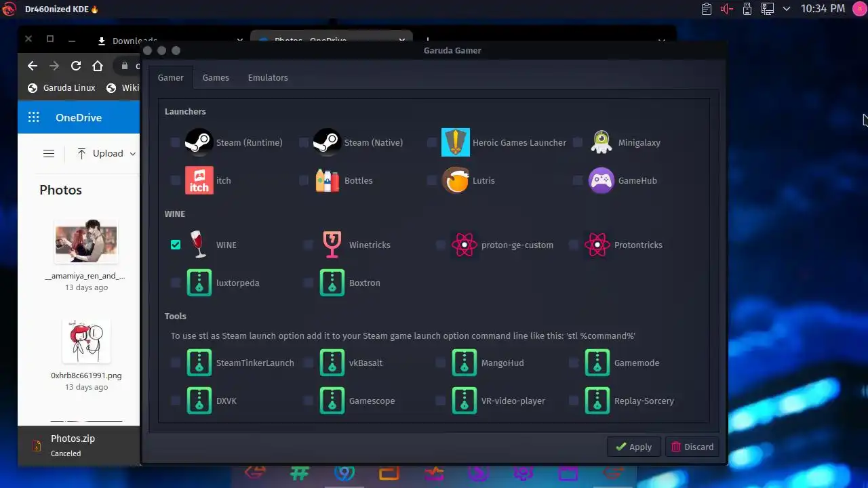The height and width of the screenshot is (488, 868).
Task: Click the SteamTinkerLaunch package icon
Action: click(199, 363)
